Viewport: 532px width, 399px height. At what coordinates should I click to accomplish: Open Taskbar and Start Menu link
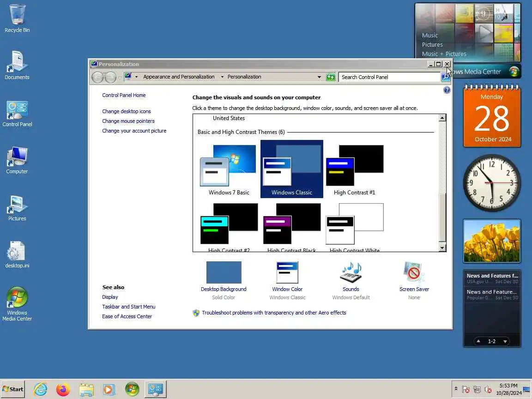coord(128,306)
